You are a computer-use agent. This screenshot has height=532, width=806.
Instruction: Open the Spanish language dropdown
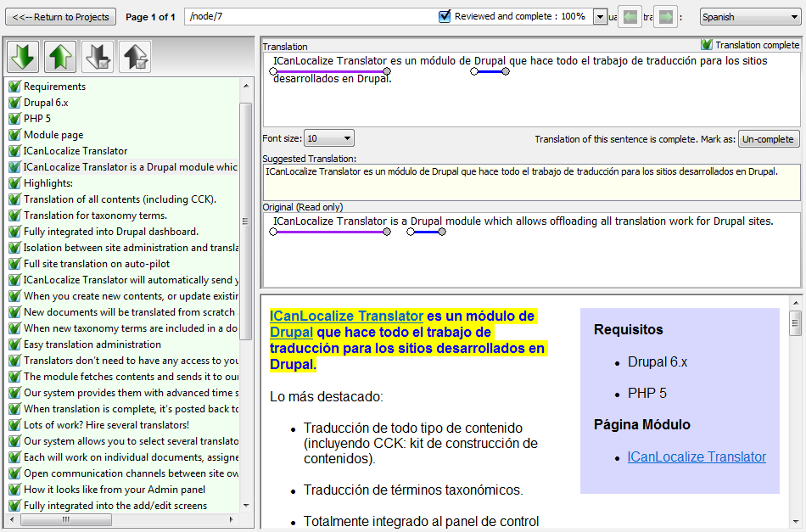(751, 17)
